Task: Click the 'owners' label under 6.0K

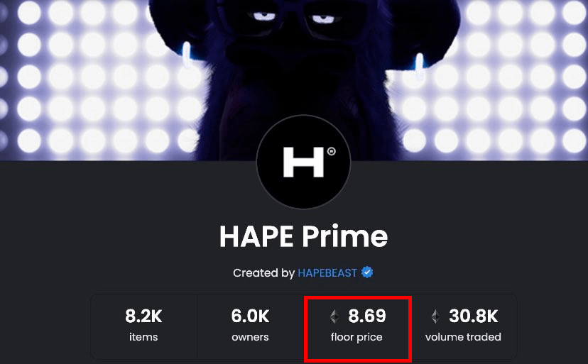Action: (250, 337)
